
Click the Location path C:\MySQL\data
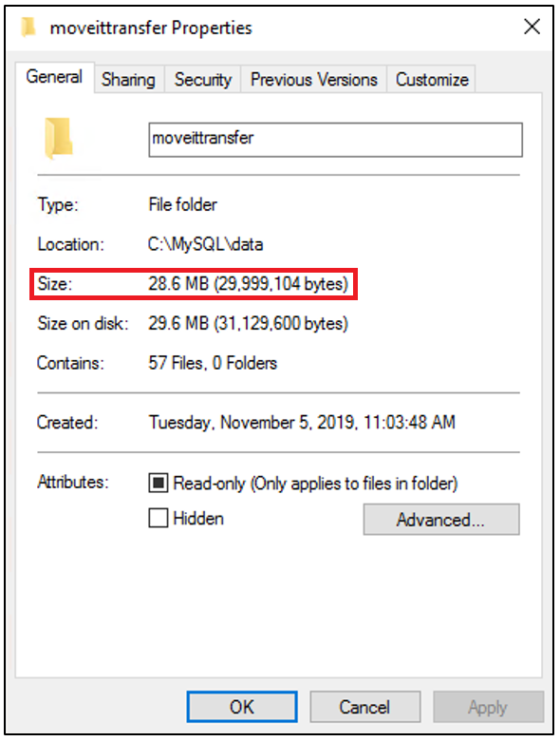coord(205,244)
